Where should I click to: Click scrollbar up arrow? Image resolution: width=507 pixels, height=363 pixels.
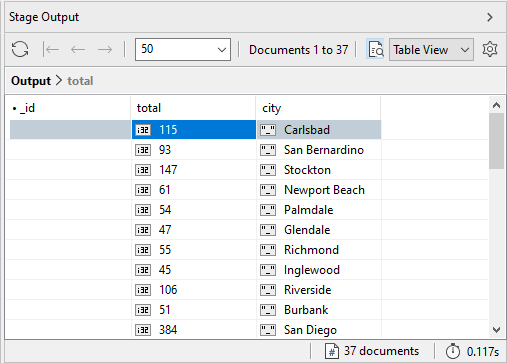click(x=496, y=105)
